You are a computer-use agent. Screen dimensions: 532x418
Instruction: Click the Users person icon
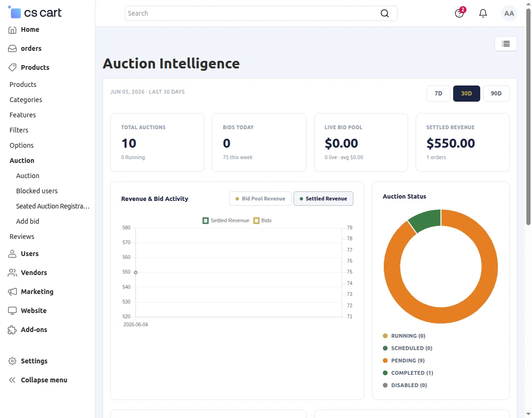point(12,254)
